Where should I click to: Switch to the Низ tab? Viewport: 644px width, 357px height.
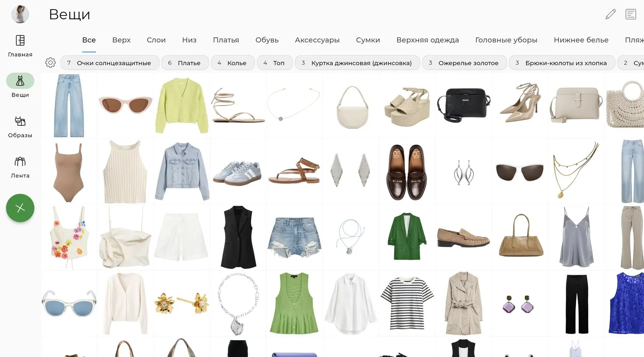pyautogui.click(x=189, y=40)
